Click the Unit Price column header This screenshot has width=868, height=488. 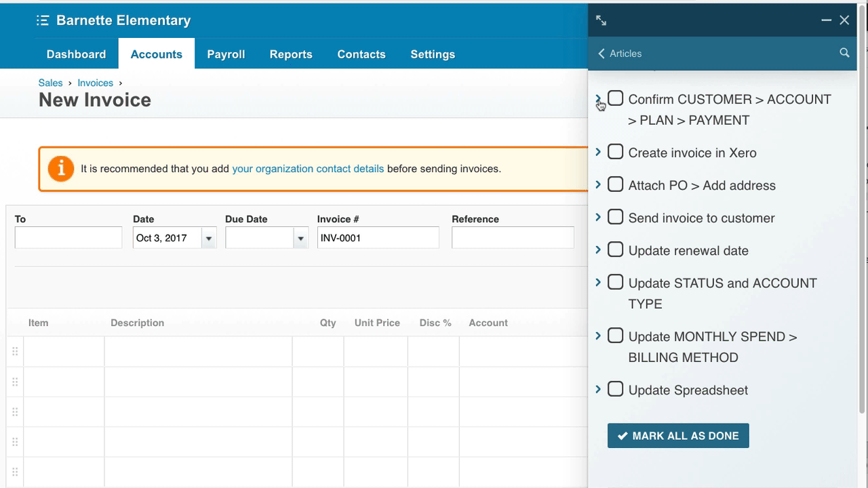point(377,323)
